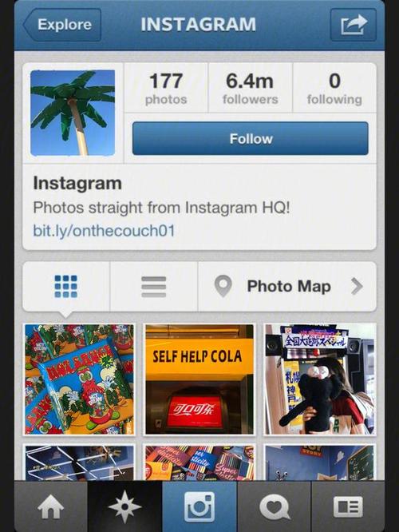Open the Home tab icon
Viewport: 399px width, 532px height.
tap(50, 506)
